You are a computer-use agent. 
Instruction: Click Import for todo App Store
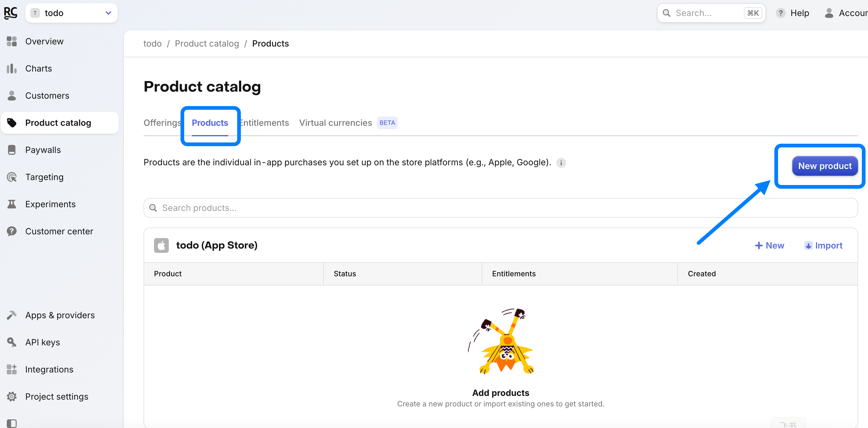(823, 245)
